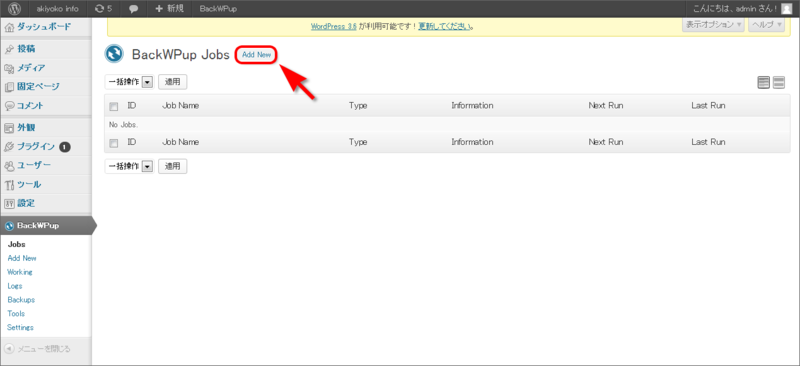Click the No Jobs. table message
Viewport: 800px width, 366px height.
click(123, 125)
